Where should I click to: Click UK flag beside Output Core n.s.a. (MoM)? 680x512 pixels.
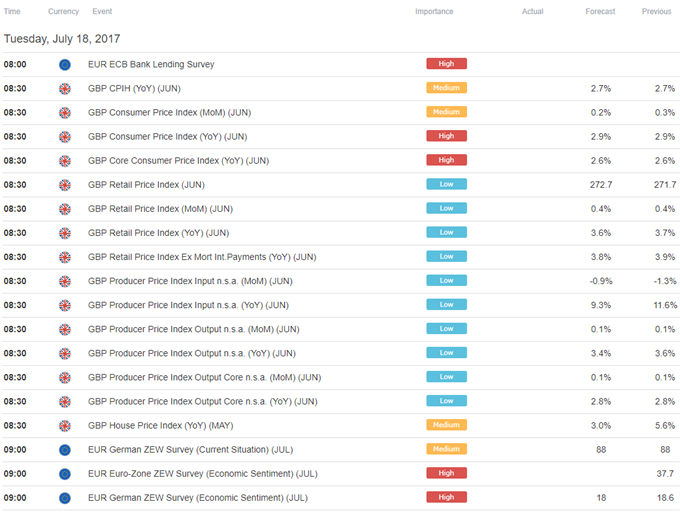pyautogui.click(x=65, y=378)
